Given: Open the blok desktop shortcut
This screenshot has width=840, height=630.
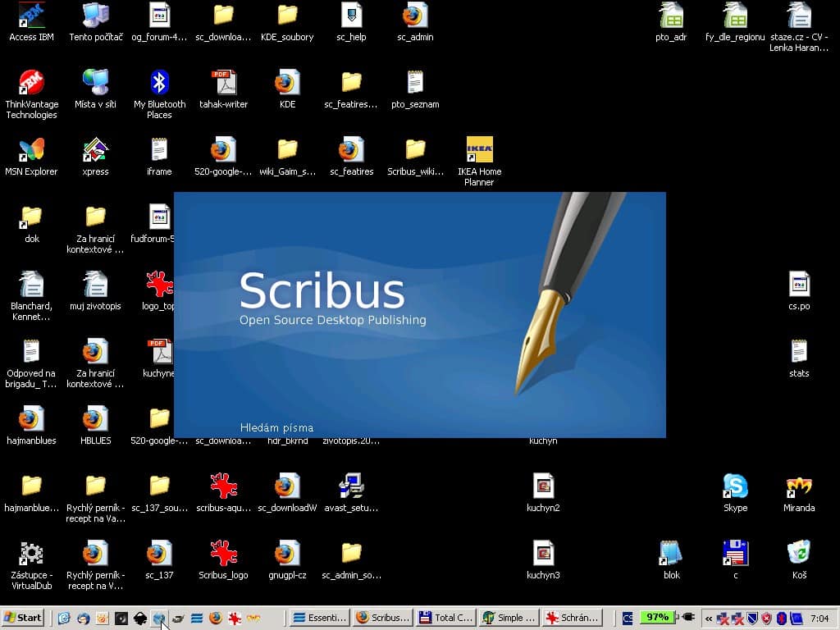Looking at the screenshot, I should (671, 559).
